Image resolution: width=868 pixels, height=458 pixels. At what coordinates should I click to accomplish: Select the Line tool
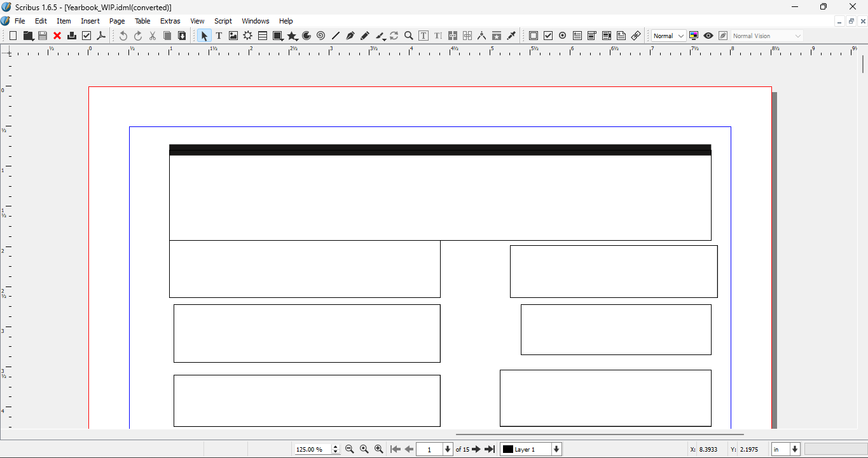click(336, 36)
